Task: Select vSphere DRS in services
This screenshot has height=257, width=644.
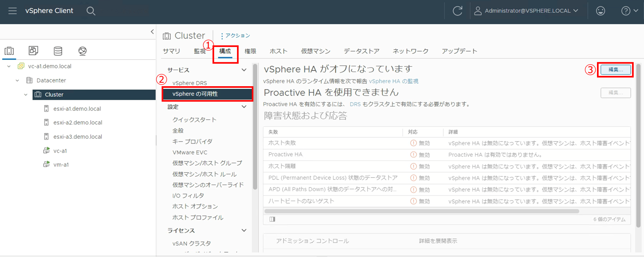Action: click(190, 83)
